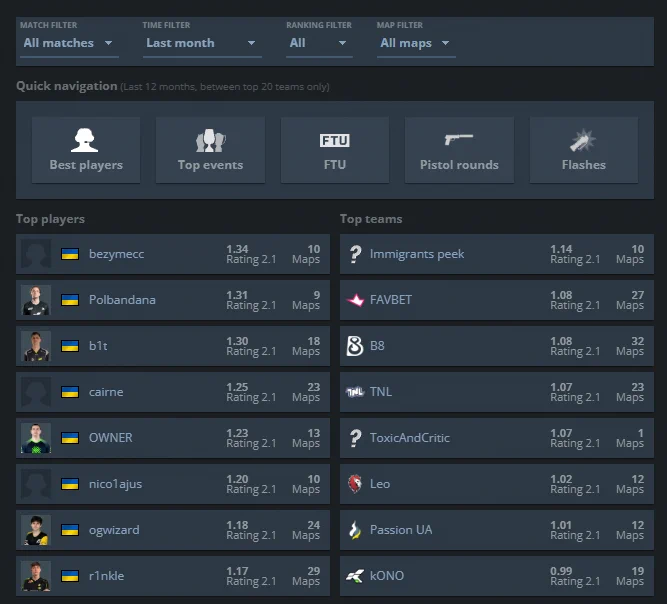Click the Ukraine flag next to OWNER
Screen dimensions: 667x604
click(70, 438)
